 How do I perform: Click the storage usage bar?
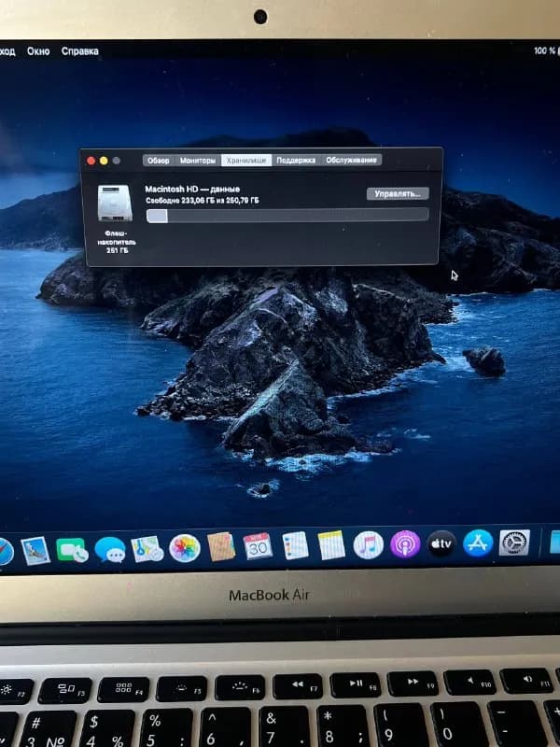287,216
